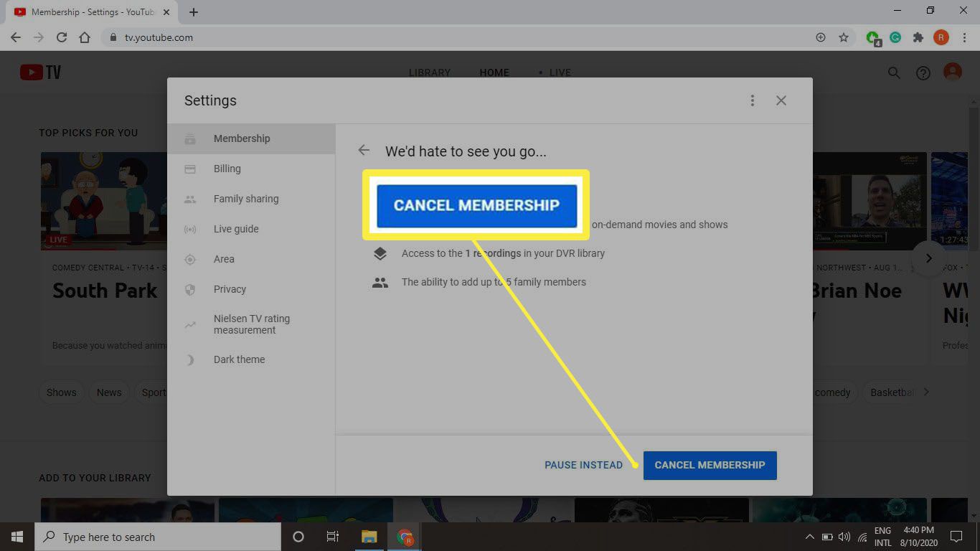Open Chrome three-dot menu
Screen dimensions: 980x551
pos(964,37)
